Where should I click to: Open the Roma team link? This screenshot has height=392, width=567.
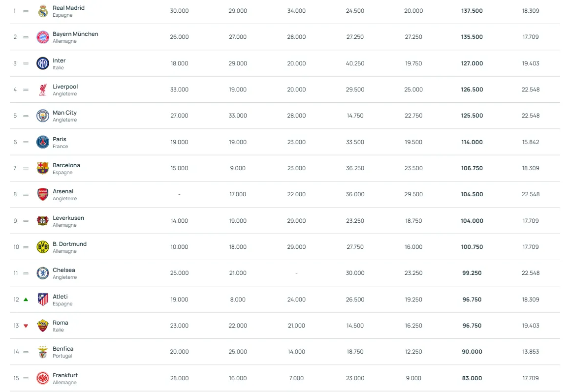[61, 323]
